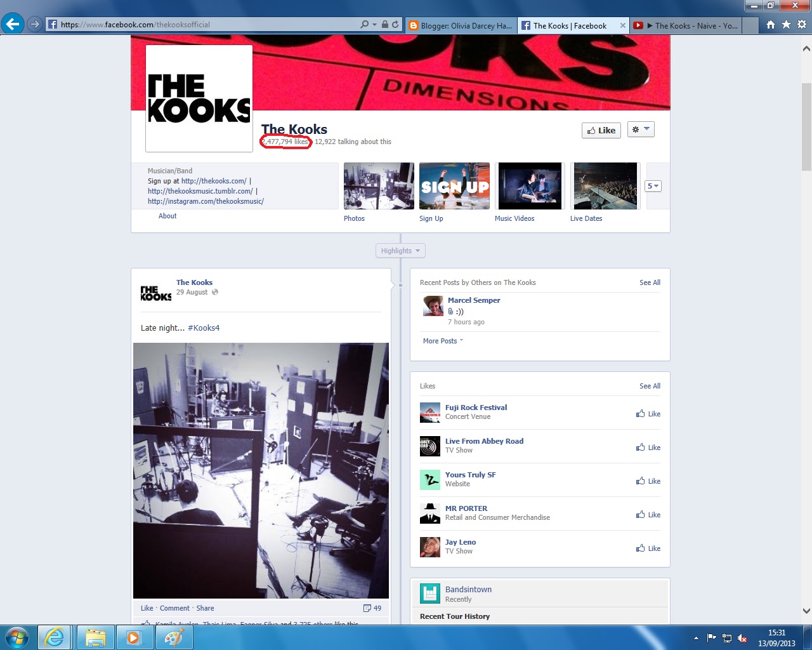Switch to The Kooks - Naive YouTube tab
Image resolution: width=812 pixels, height=650 pixels.
686,26
